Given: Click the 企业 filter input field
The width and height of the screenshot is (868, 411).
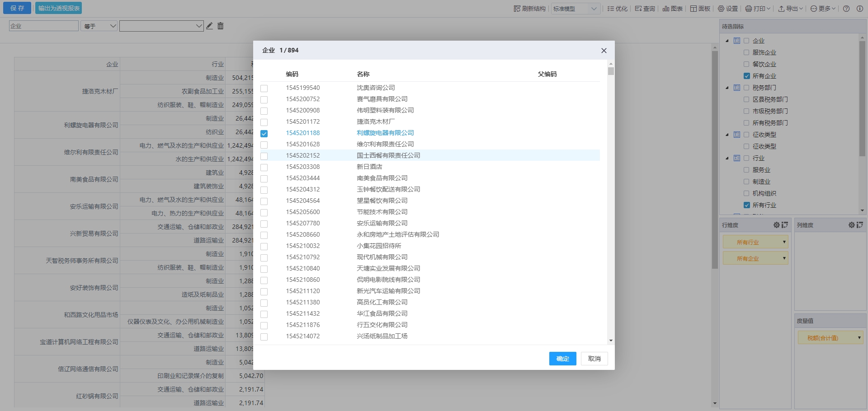Looking at the screenshot, I should click(44, 26).
